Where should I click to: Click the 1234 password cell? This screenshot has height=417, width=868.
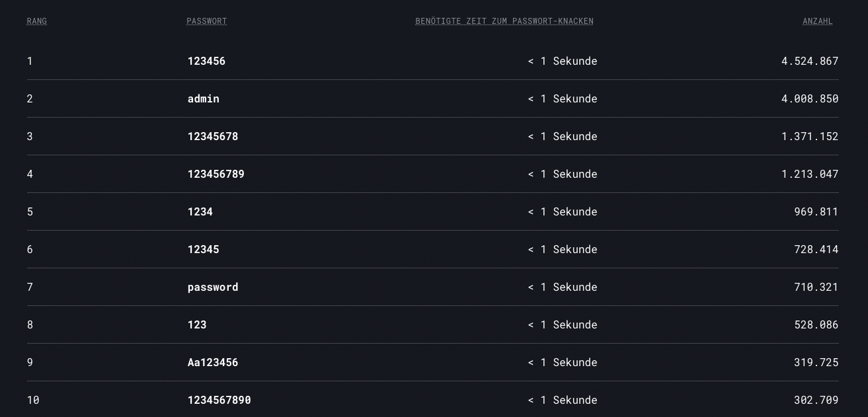coord(200,211)
